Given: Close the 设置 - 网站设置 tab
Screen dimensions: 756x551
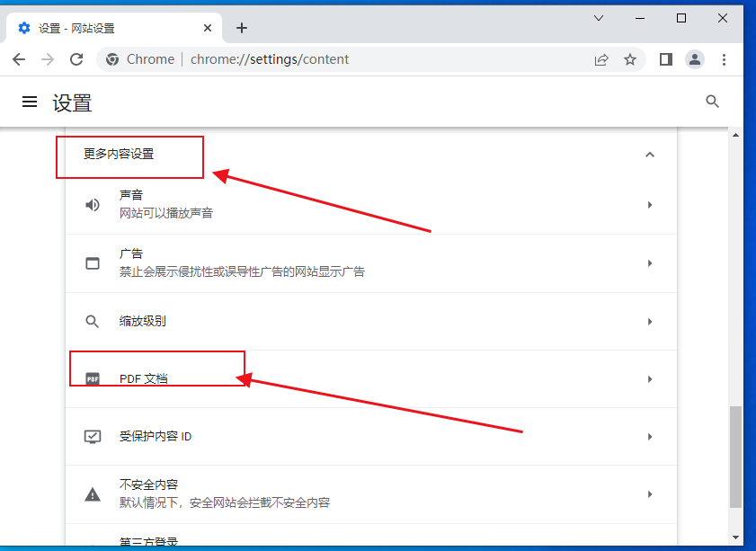Looking at the screenshot, I should tap(208, 28).
